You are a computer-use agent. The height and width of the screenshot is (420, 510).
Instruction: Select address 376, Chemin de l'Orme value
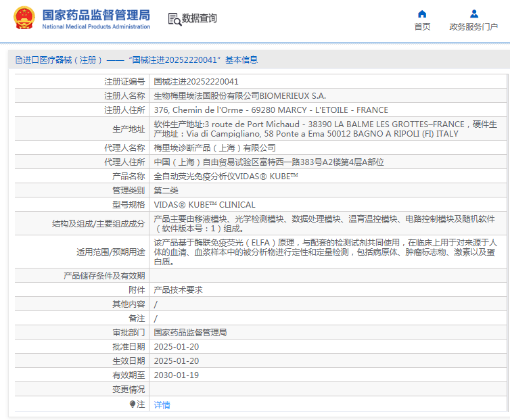pyautogui.click(x=271, y=110)
